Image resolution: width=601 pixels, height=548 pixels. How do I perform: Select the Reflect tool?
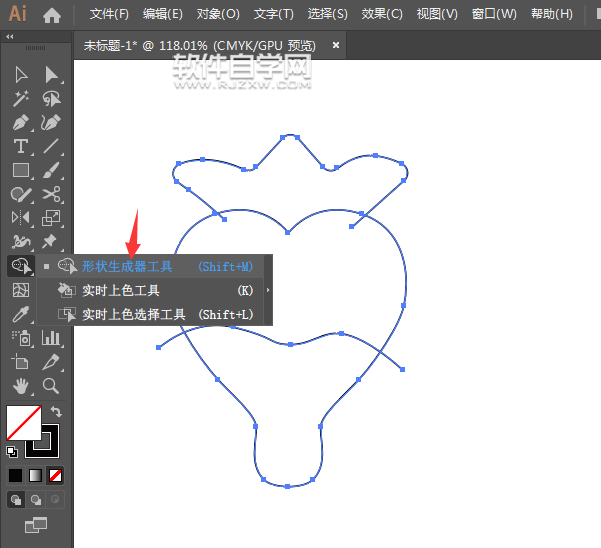point(21,218)
